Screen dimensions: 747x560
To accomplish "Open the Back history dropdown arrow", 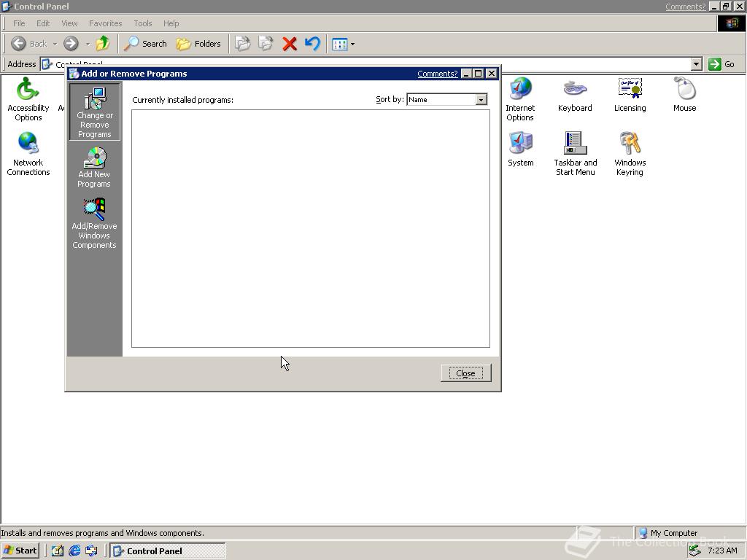I will click(x=55, y=44).
